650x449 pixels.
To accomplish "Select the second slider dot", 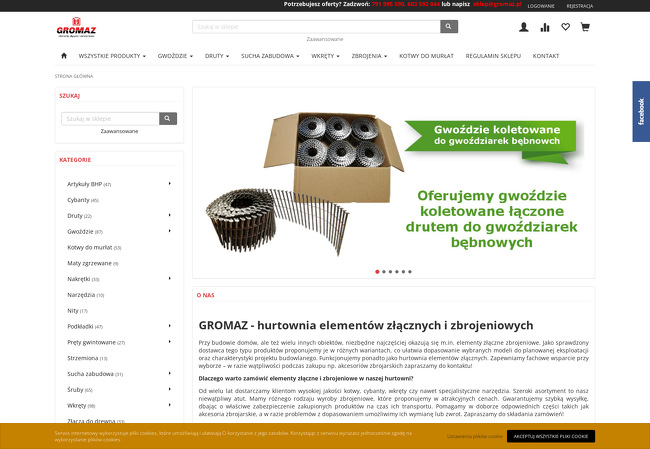I will pos(384,272).
